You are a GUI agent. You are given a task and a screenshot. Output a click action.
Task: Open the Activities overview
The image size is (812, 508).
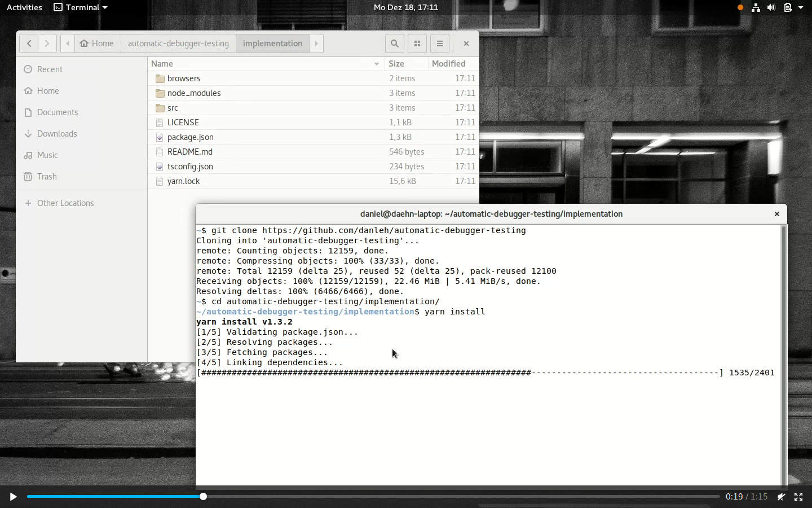tap(24, 7)
